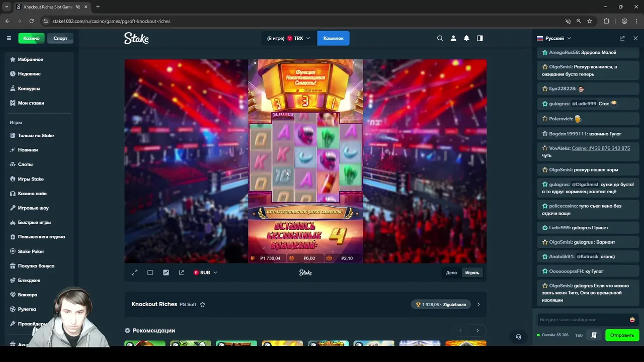Open the RUB display currency dropdown
Image resolution: width=644 pixels, height=362 pixels.
coord(205,273)
